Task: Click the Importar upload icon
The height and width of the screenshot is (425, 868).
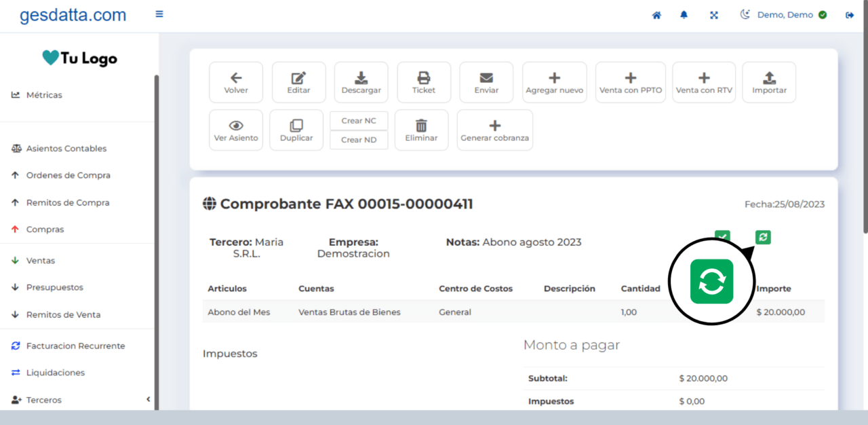Action: [769, 77]
